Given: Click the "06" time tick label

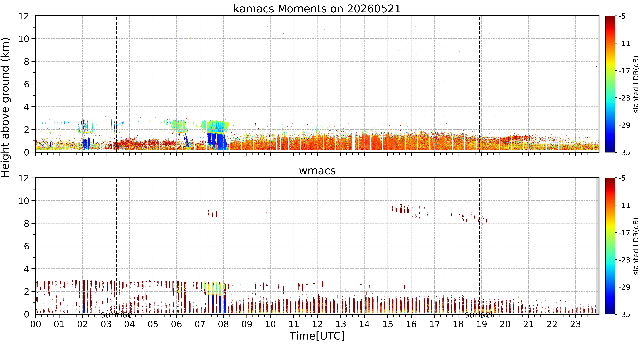Looking at the screenshot, I should (x=177, y=324).
